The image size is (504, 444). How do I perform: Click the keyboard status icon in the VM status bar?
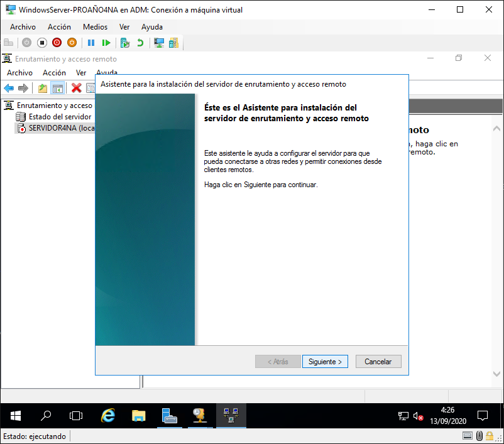[468, 436]
